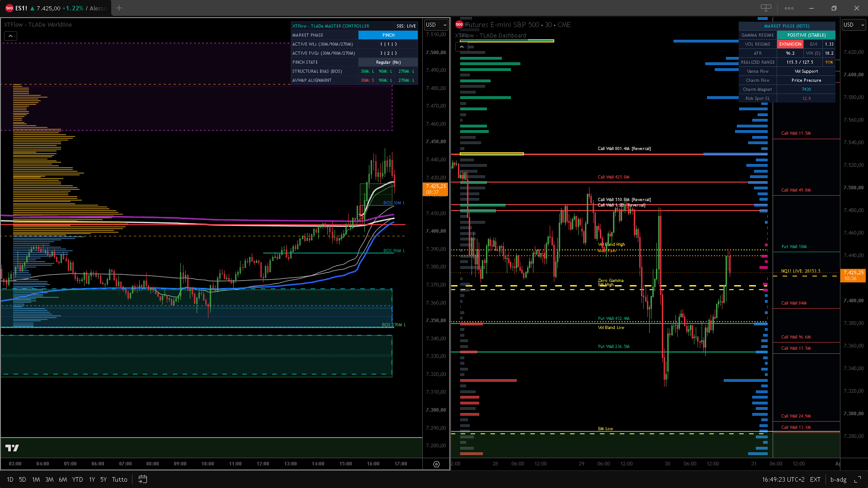Click the Realized Range 115.5 / 127.5 value
This screenshot has width=868, height=488.
click(800, 62)
